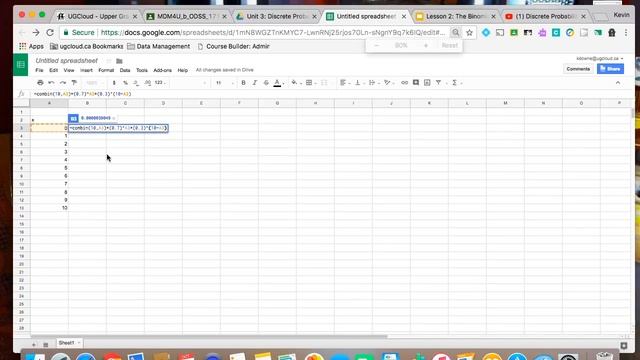Screen dimensions: 640x360
Task: Click the print icon in toolbar
Action: [x=40, y=82]
